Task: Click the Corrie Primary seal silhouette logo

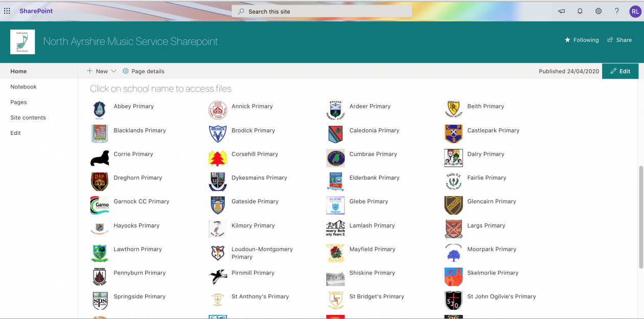Action: [100, 158]
